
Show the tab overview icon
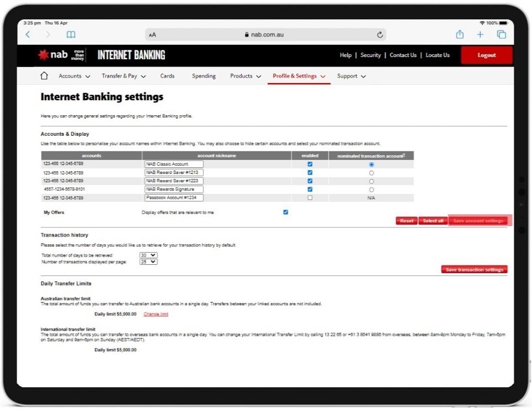click(x=501, y=34)
